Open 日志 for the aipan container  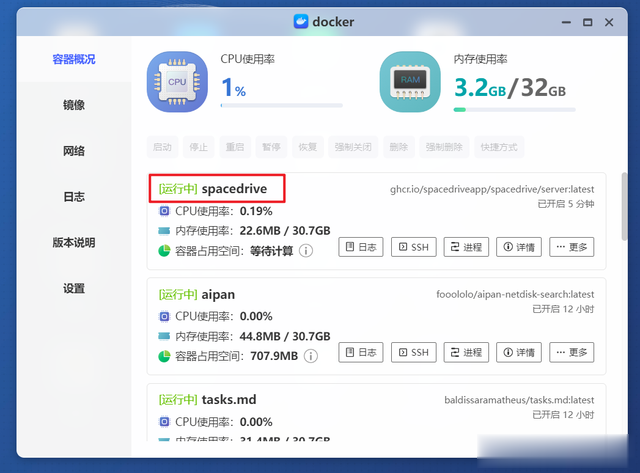pos(361,352)
